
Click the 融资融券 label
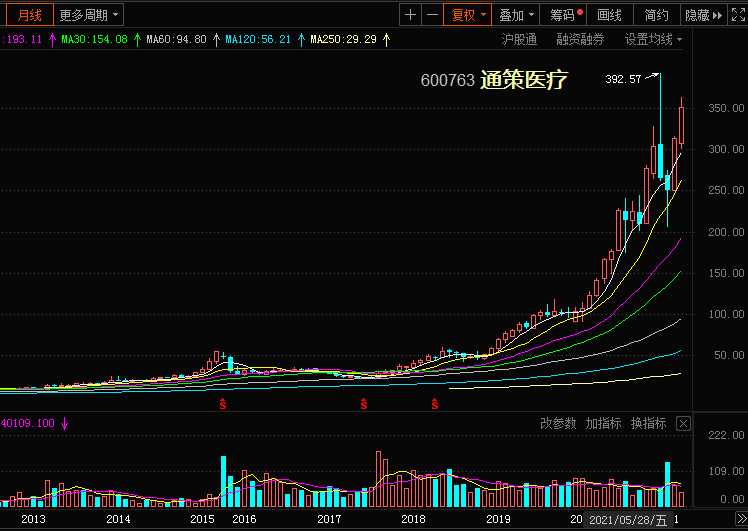(x=580, y=39)
